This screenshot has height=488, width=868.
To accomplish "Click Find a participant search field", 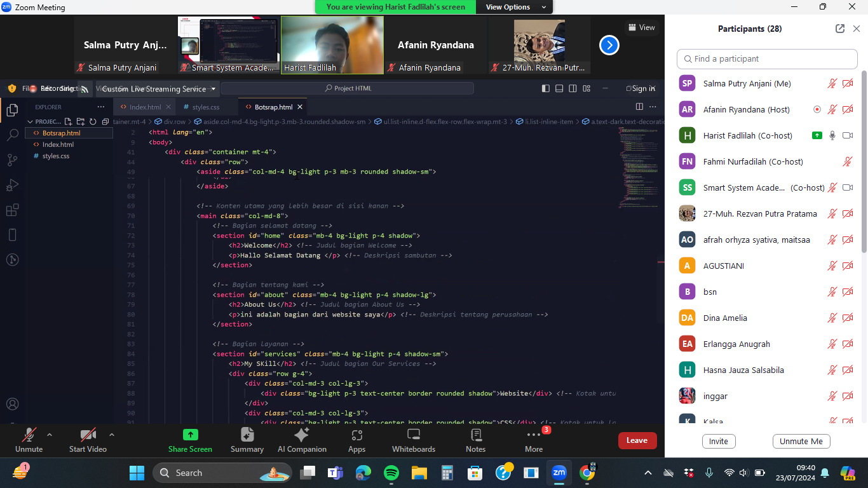I will pyautogui.click(x=767, y=58).
